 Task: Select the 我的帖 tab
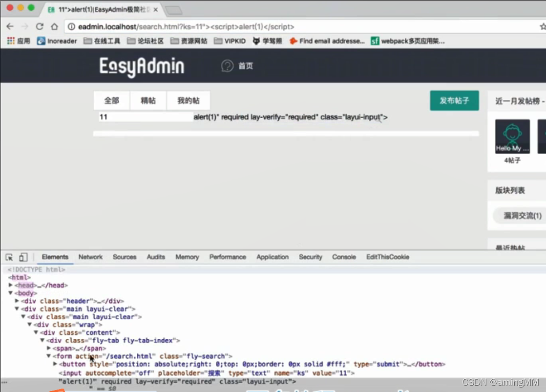pos(189,101)
